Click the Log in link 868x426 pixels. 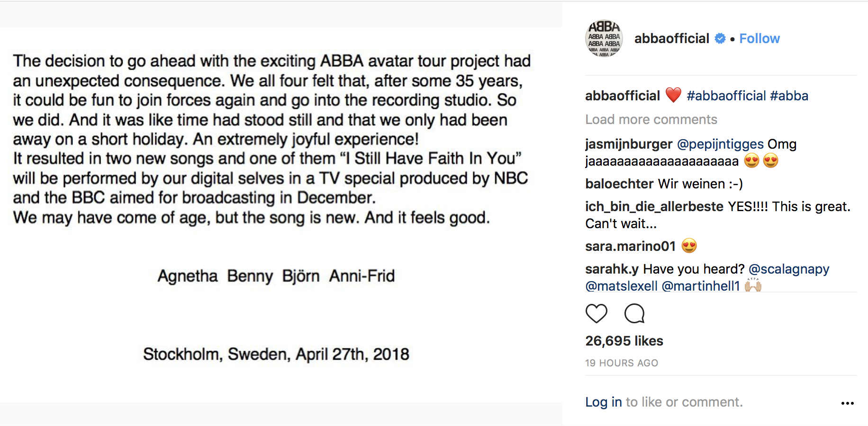click(x=603, y=402)
